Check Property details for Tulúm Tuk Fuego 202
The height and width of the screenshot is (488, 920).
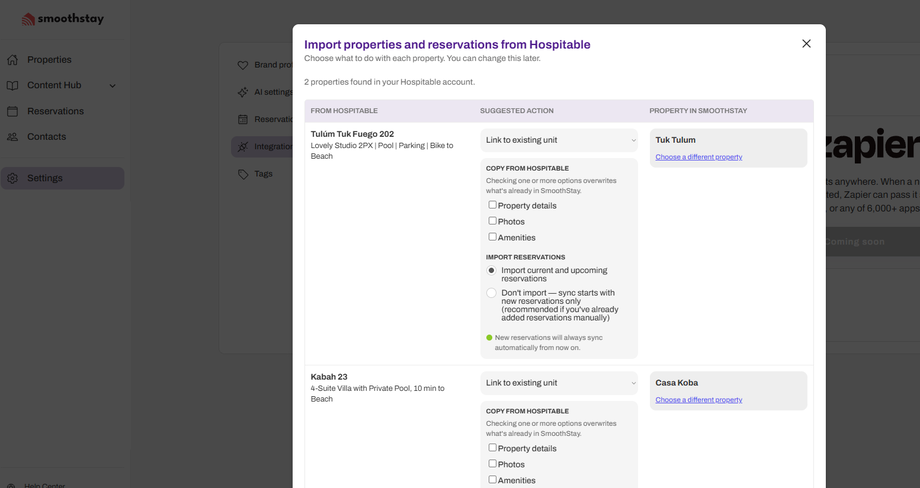(x=492, y=205)
